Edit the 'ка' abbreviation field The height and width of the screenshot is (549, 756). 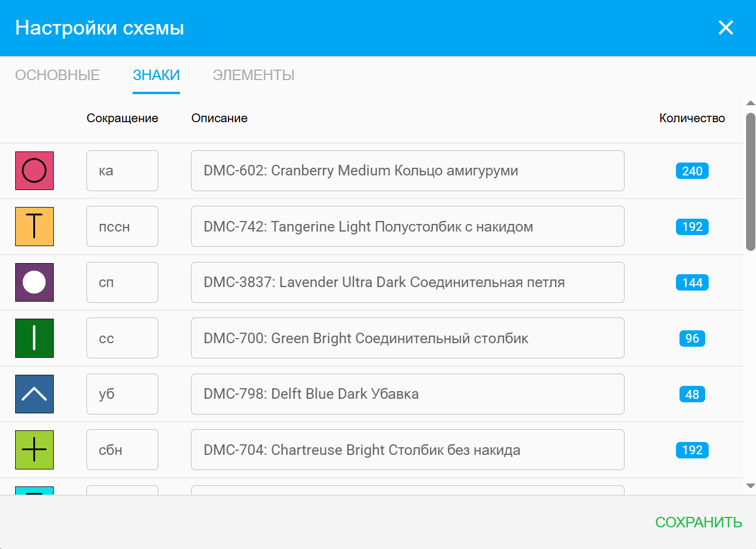tap(122, 171)
